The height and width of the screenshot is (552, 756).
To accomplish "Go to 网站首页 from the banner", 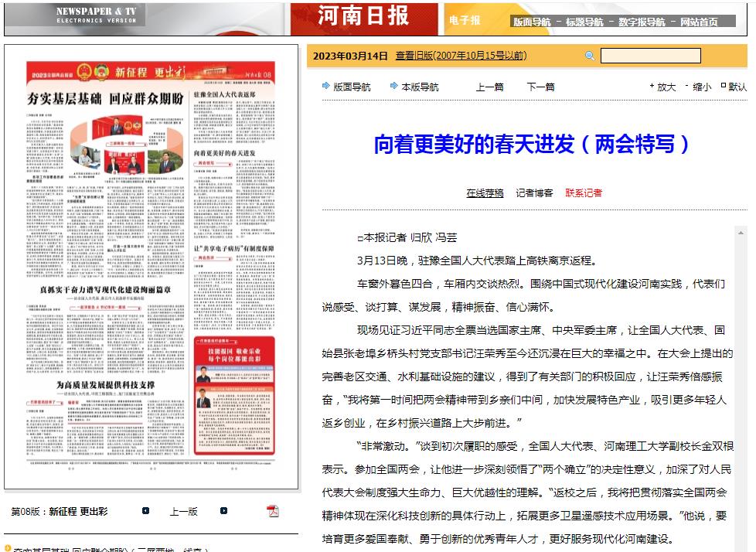I will point(699,22).
